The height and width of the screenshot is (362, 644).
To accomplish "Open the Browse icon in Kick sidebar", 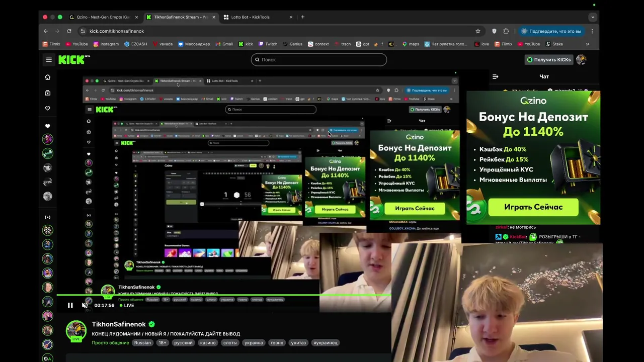I will (x=47, y=93).
